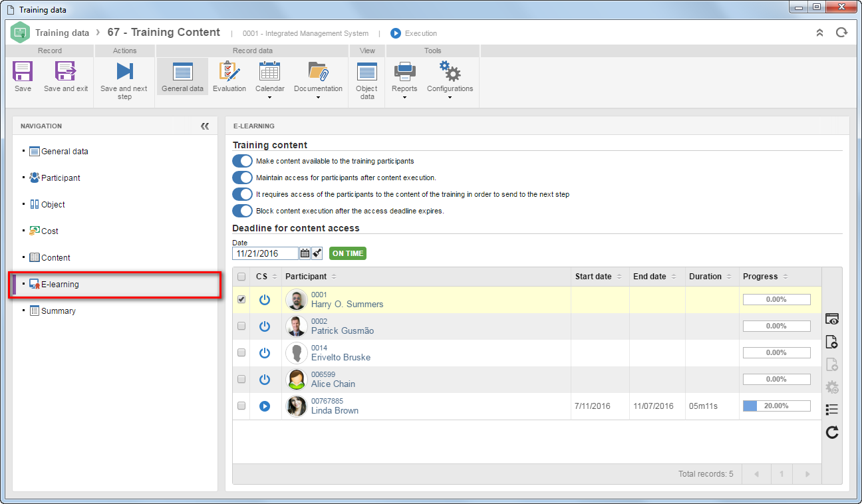Click Harry O. Summers' 0.00% progress bar

click(776, 300)
